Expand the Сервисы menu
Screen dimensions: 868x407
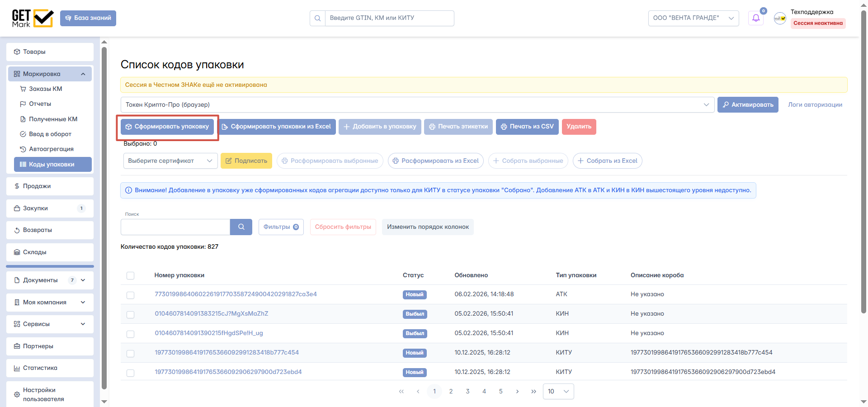[x=50, y=324]
